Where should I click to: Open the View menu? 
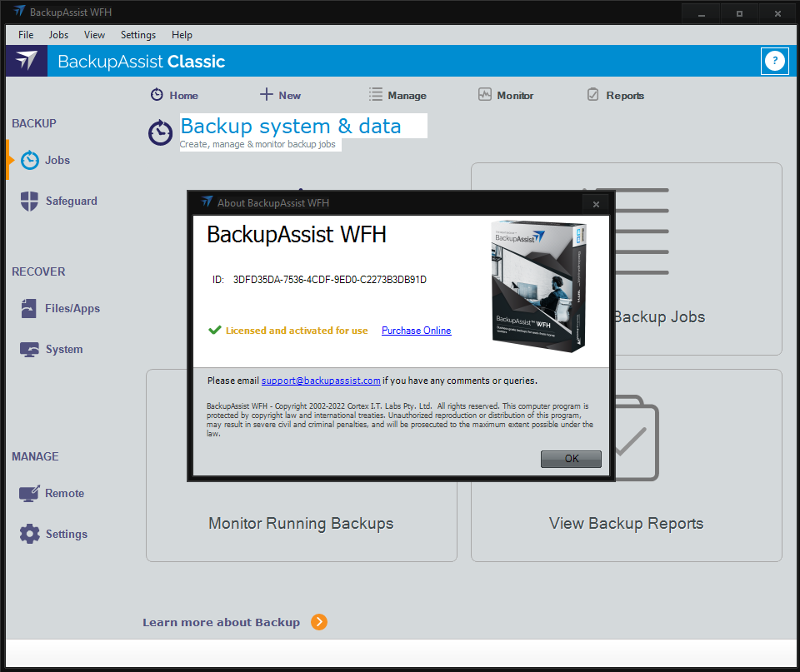94,35
